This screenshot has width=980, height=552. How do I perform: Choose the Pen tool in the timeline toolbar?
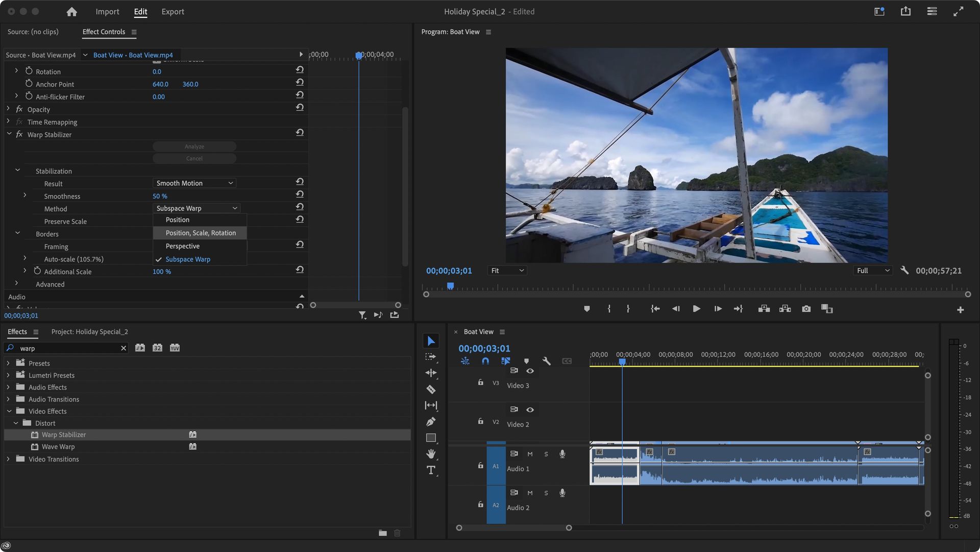(x=431, y=421)
